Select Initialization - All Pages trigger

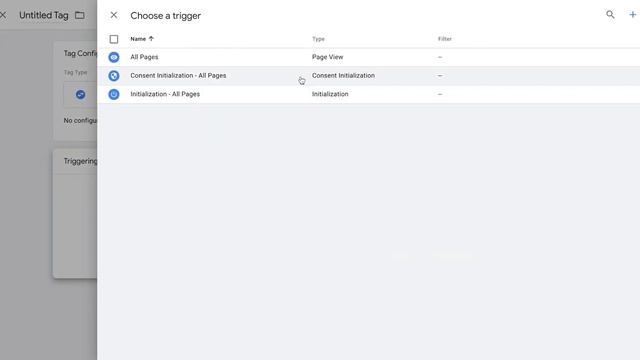click(x=369, y=94)
